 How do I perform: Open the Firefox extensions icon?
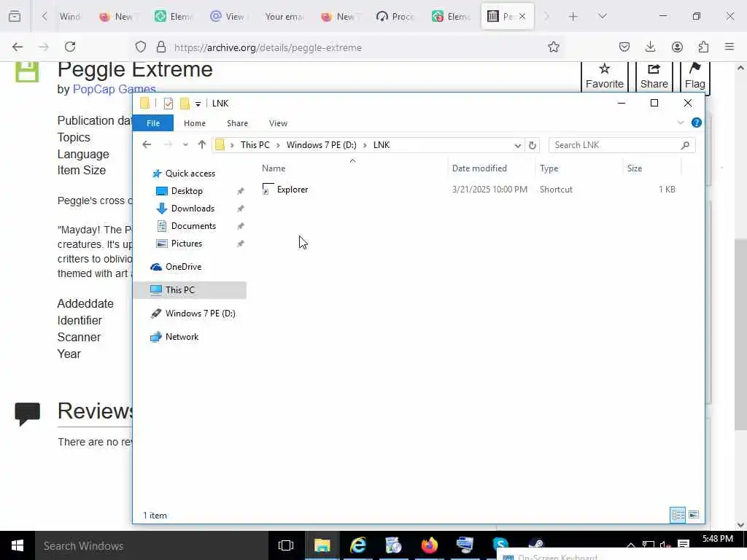(703, 47)
